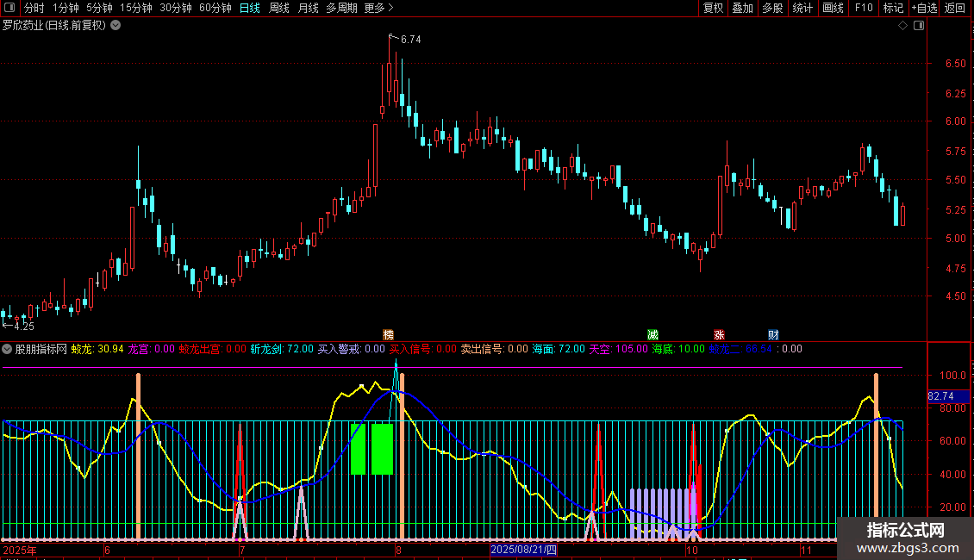Toggle 叠加 overlay mode
Image resolution: width=974 pixels, height=560 pixels.
coord(742,8)
